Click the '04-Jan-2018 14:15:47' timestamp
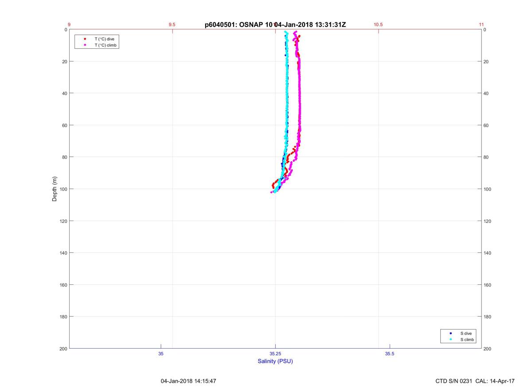This screenshot has width=532, height=392. (188, 381)
